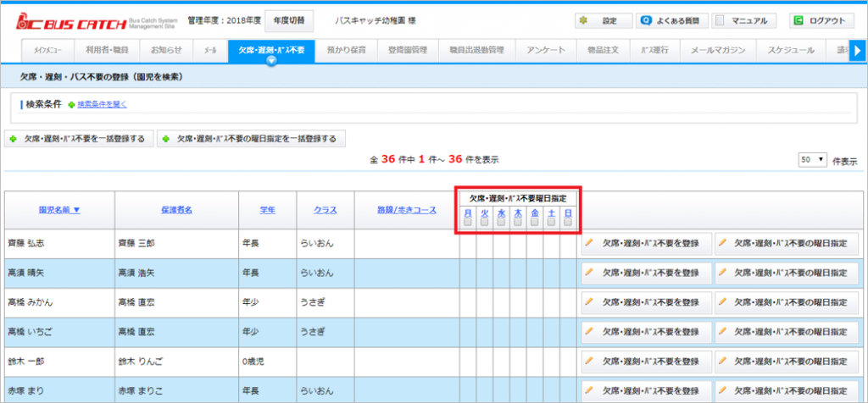Viewport: 868px width, 403px height.
Task: Check the 金 (Friday) checkbox
Action: [535, 222]
